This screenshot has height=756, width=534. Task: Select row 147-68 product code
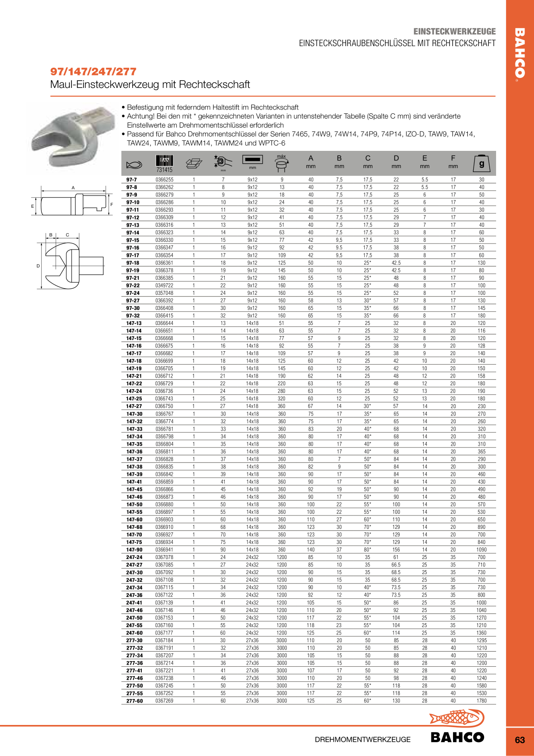click(134, 527)
